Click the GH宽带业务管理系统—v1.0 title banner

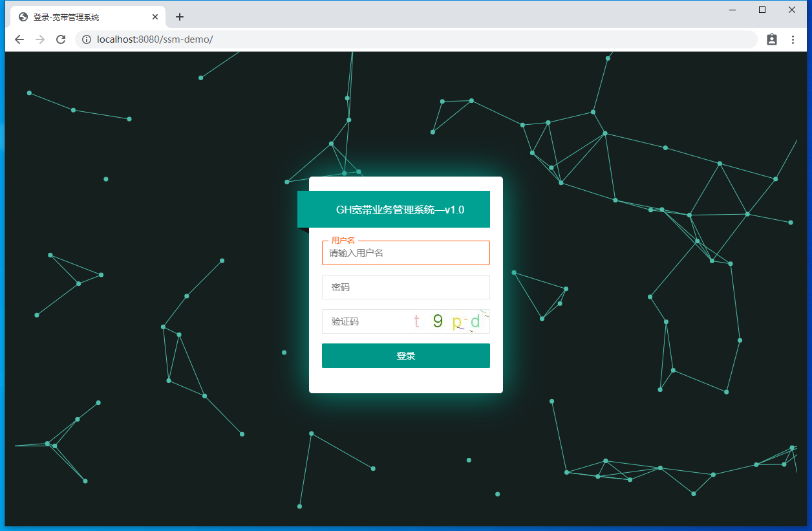pyautogui.click(x=394, y=210)
